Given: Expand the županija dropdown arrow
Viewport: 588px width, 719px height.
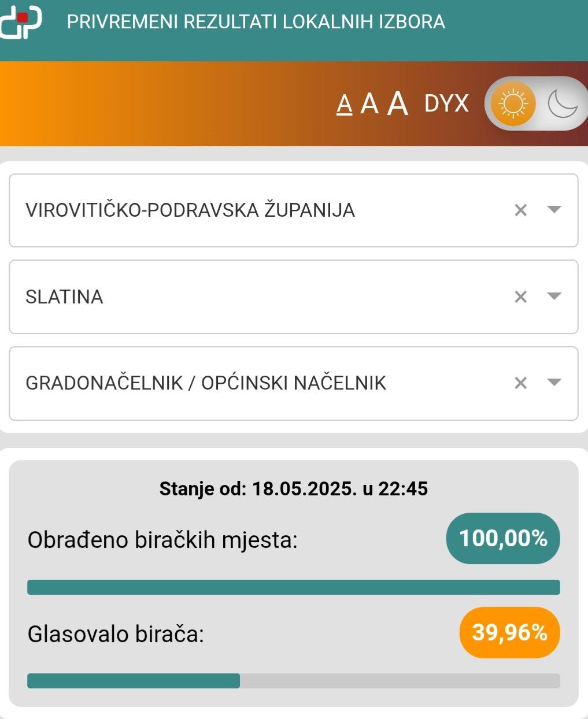Looking at the screenshot, I should (554, 209).
